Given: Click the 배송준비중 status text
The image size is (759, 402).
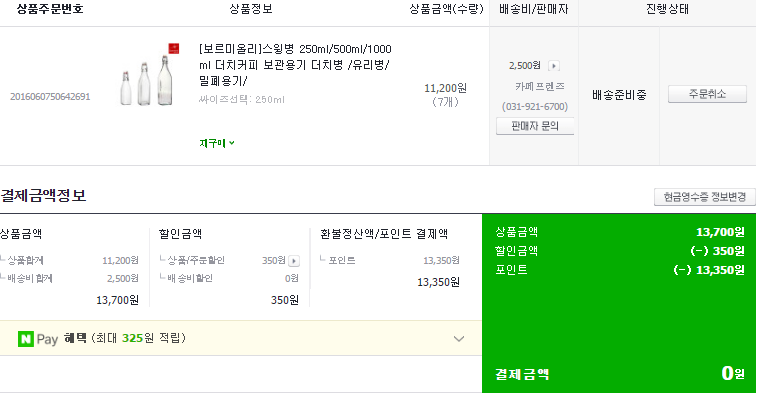Looking at the screenshot, I should coord(619,95).
